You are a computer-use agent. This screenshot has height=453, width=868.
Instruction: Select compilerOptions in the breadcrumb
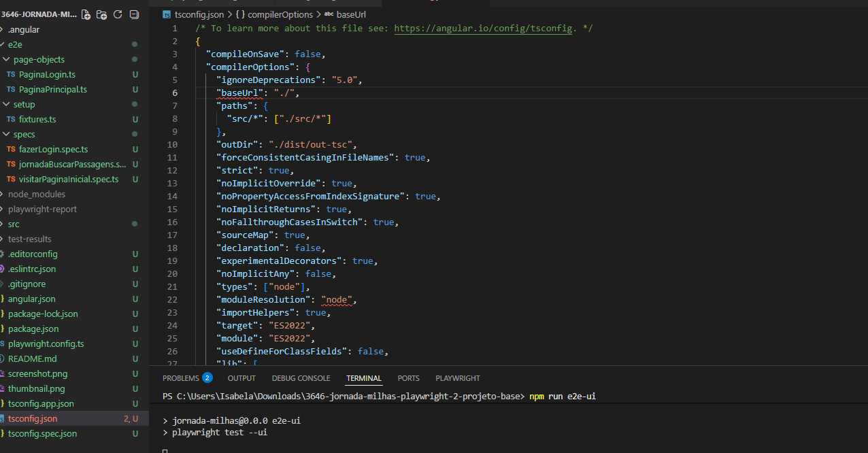point(280,14)
